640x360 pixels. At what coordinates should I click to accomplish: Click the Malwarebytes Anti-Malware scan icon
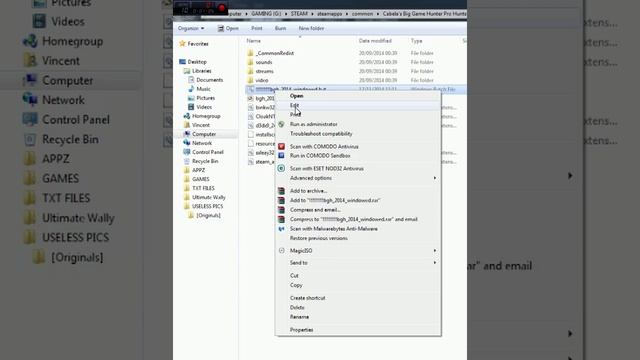pyautogui.click(x=281, y=229)
